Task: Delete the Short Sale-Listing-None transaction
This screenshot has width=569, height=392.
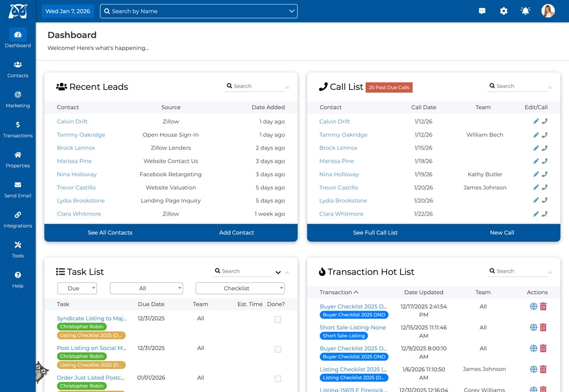Action: [x=545, y=327]
